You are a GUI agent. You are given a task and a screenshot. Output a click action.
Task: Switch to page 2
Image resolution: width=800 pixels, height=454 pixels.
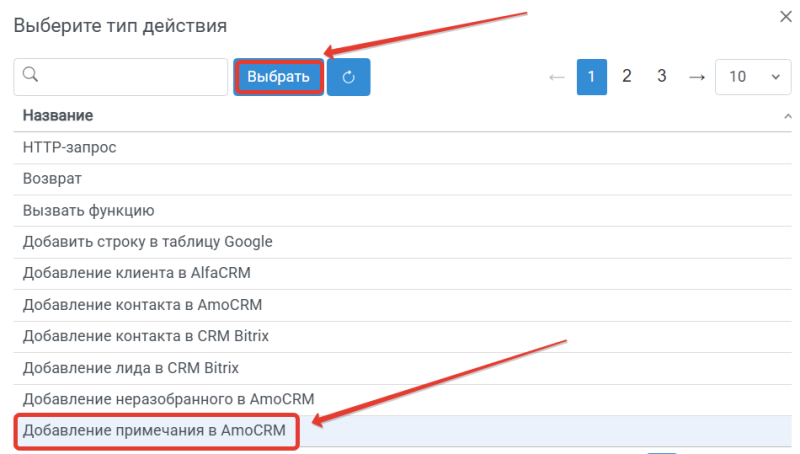click(627, 77)
